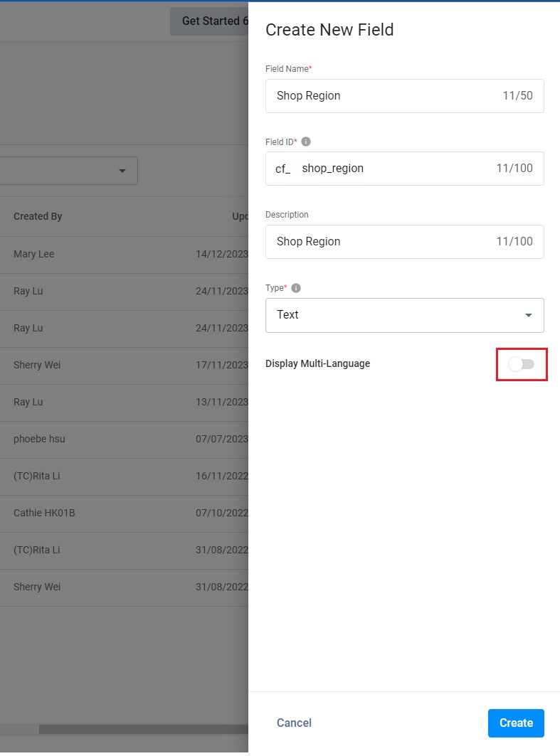The image size is (560, 756).
Task: Click the Field ID info icon
Action: 306,142
